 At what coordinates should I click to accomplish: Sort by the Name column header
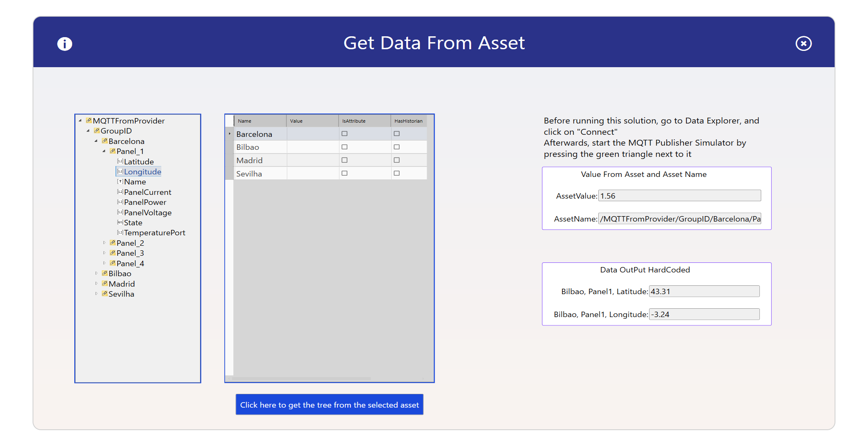point(260,121)
